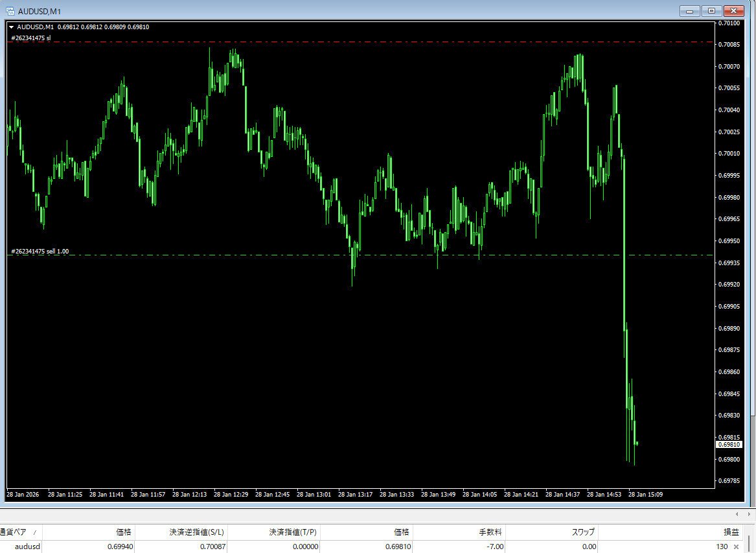Open the quote dropdown arrow beside AUDUSD,M1
The width and height of the screenshot is (756, 553).
13,27
